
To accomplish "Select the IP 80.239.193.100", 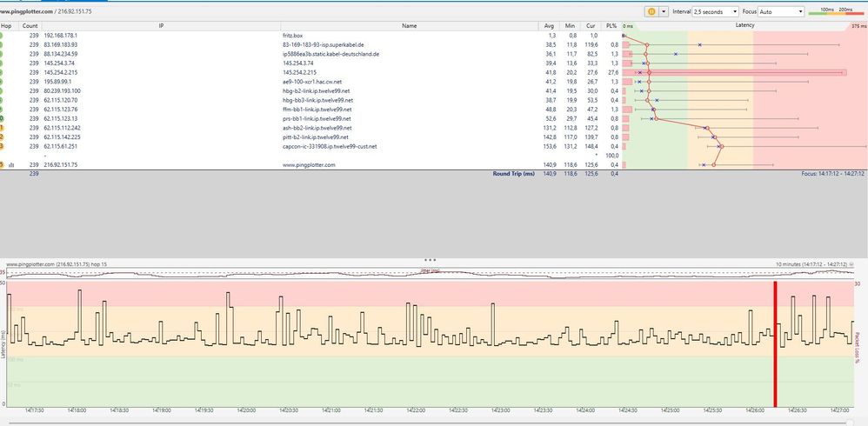I will 62,90.
